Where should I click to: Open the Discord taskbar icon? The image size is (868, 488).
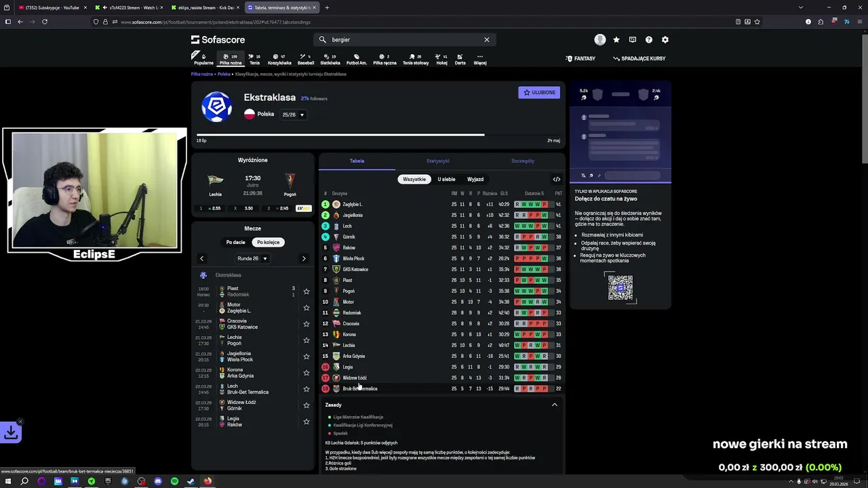(x=158, y=481)
